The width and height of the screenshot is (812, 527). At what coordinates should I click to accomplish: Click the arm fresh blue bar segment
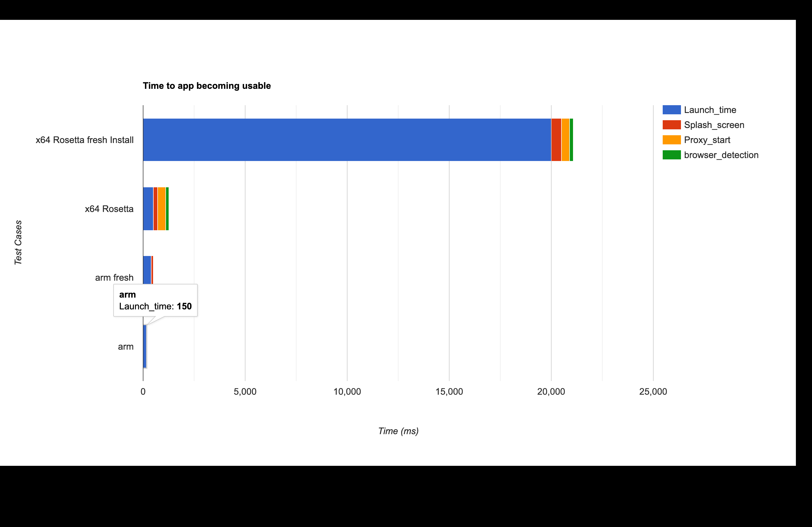pyautogui.click(x=147, y=270)
